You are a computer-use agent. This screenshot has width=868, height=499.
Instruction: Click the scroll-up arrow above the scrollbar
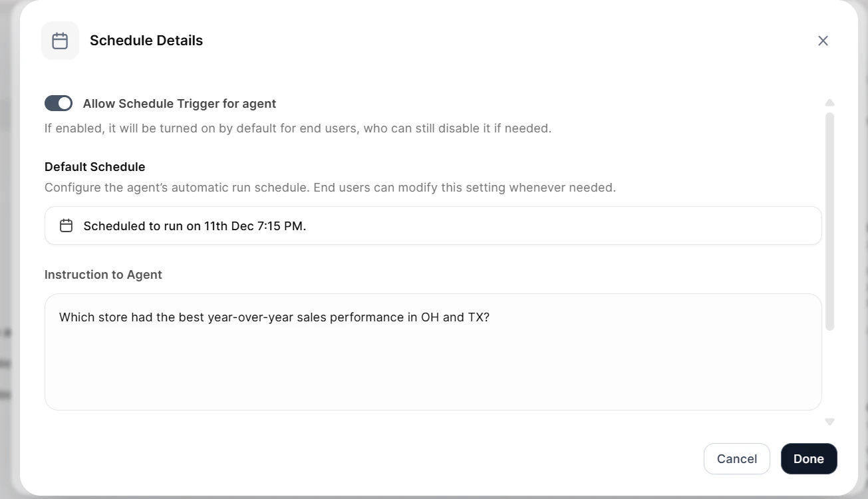tap(829, 102)
